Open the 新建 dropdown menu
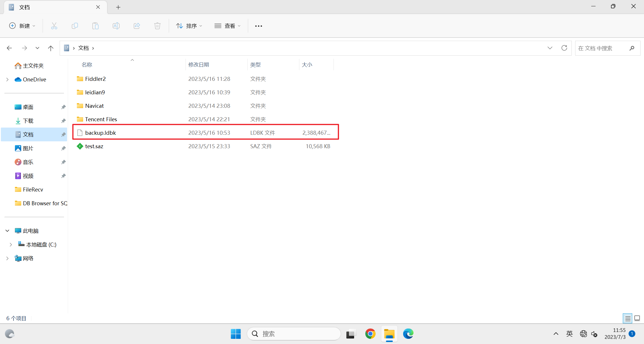644x344 pixels. (x=22, y=26)
